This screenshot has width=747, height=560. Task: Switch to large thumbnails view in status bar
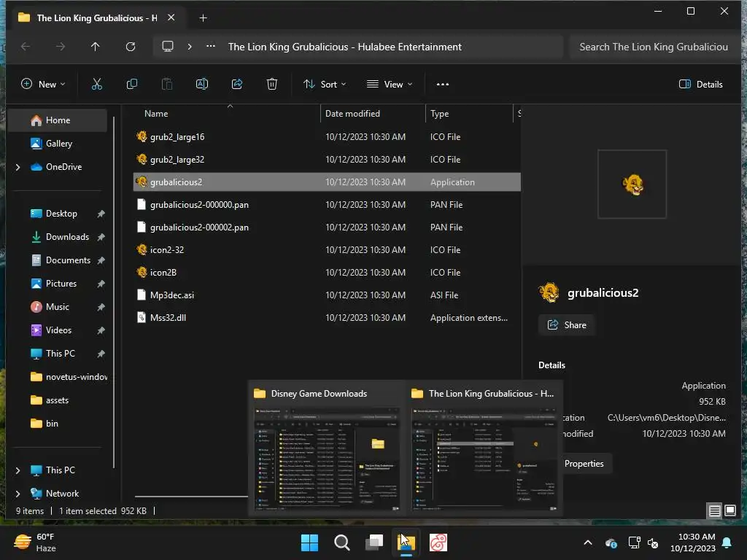pyautogui.click(x=730, y=511)
